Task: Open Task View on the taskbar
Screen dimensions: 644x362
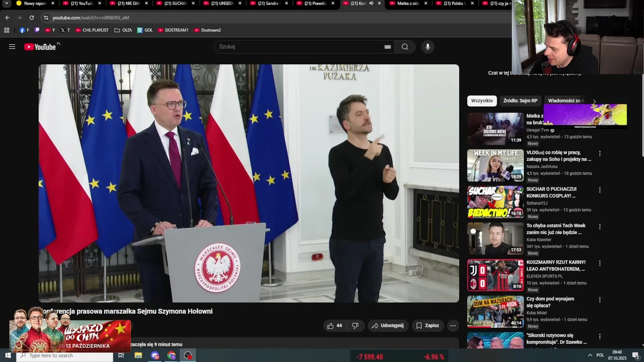Action: pyautogui.click(x=121, y=355)
